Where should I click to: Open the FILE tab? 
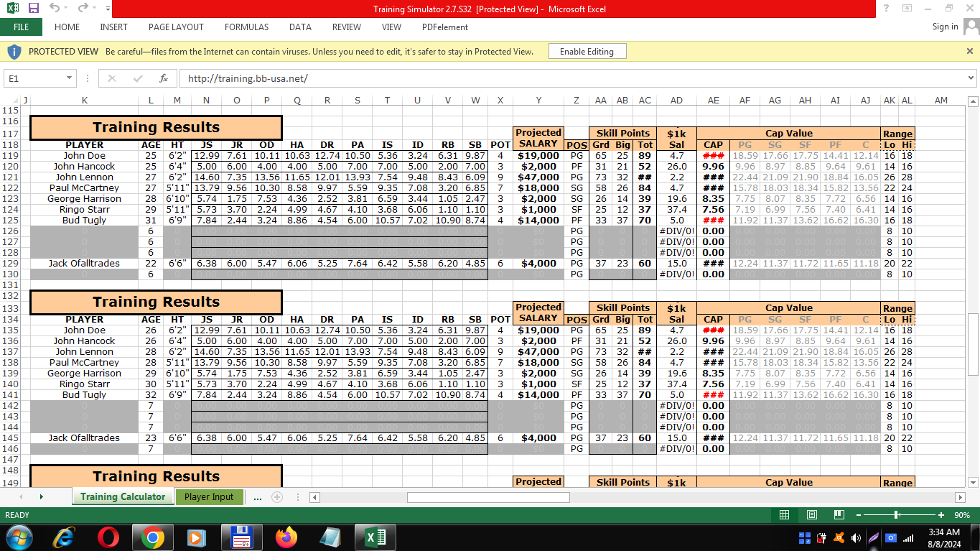pyautogui.click(x=21, y=27)
